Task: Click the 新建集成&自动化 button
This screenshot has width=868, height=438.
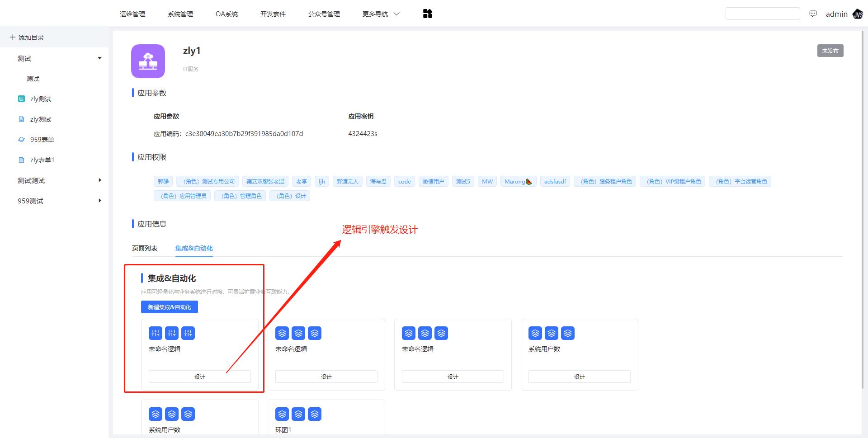Action: (170, 307)
